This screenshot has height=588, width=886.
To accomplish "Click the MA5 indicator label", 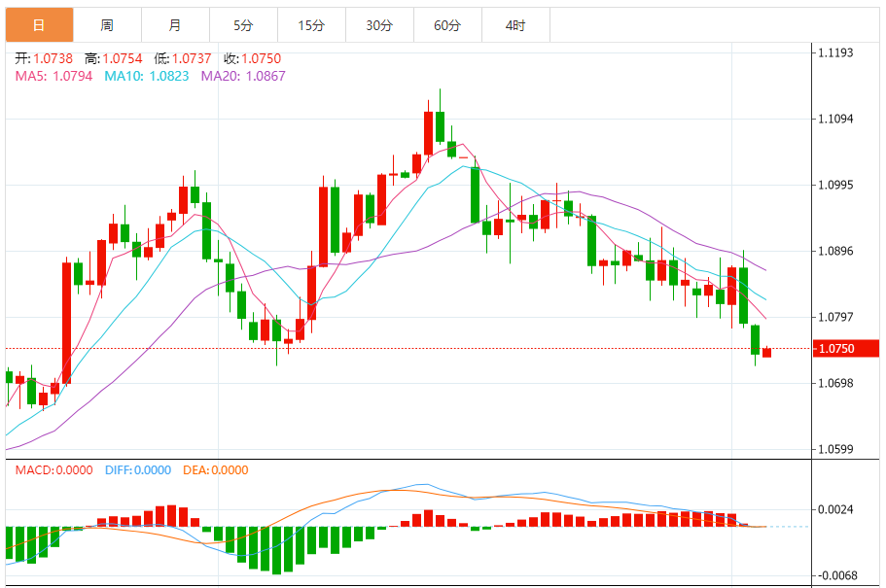I will pos(53,76).
